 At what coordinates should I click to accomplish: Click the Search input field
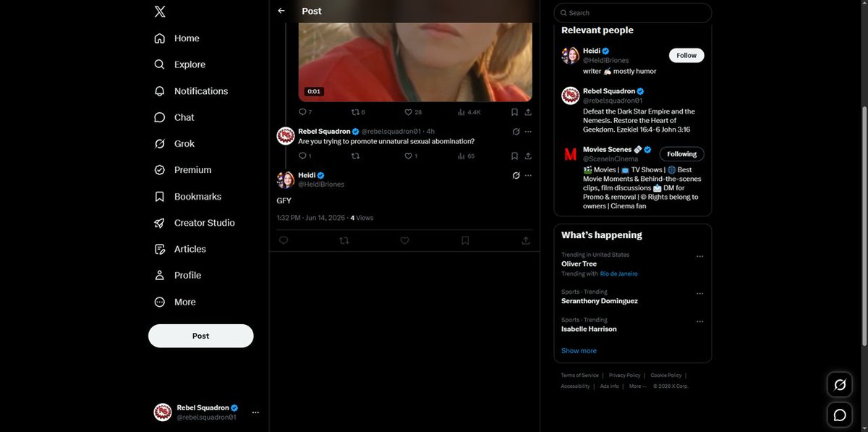[633, 12]
